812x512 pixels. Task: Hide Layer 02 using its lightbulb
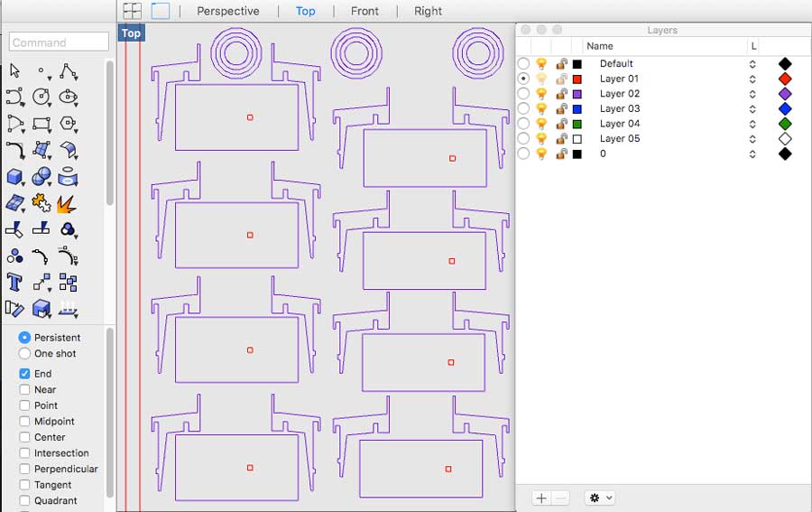pos(541,94)
